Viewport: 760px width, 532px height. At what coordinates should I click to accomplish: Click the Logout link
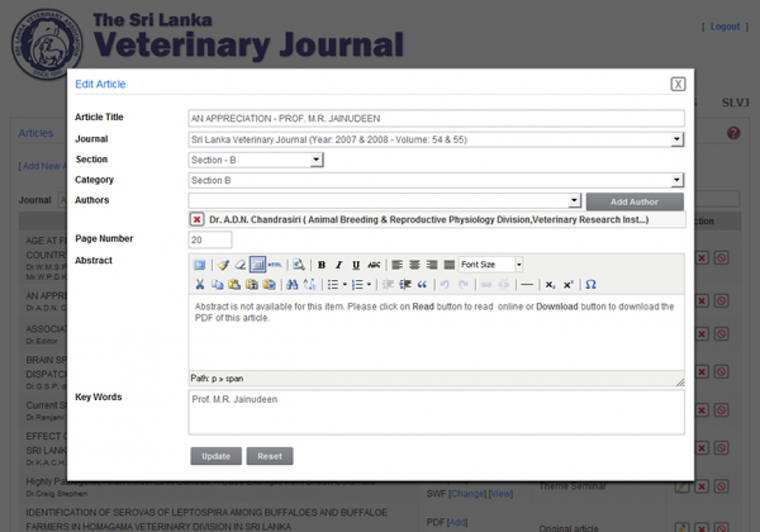click(725, 27)
